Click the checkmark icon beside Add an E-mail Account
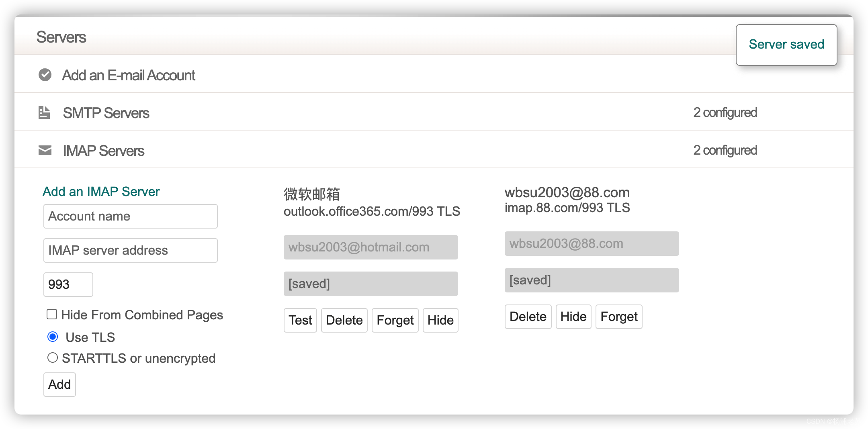 [x=45, y=75]
